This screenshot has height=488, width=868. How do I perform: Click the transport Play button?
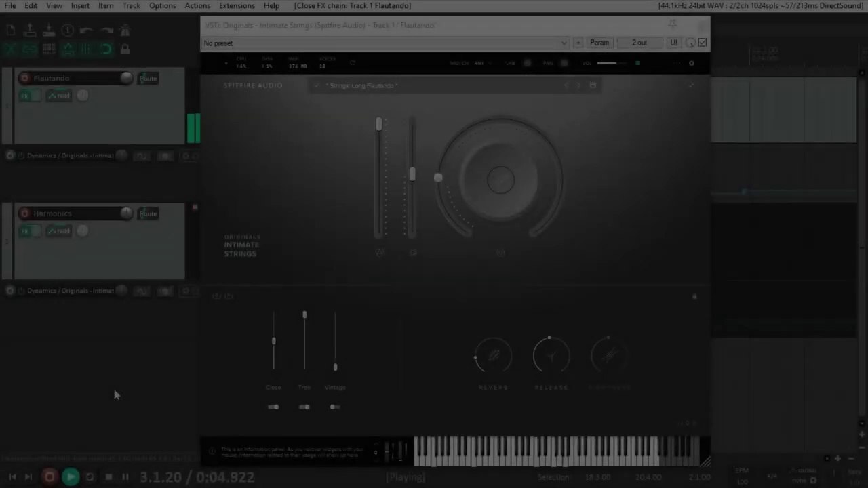click(x=71, y=477)
